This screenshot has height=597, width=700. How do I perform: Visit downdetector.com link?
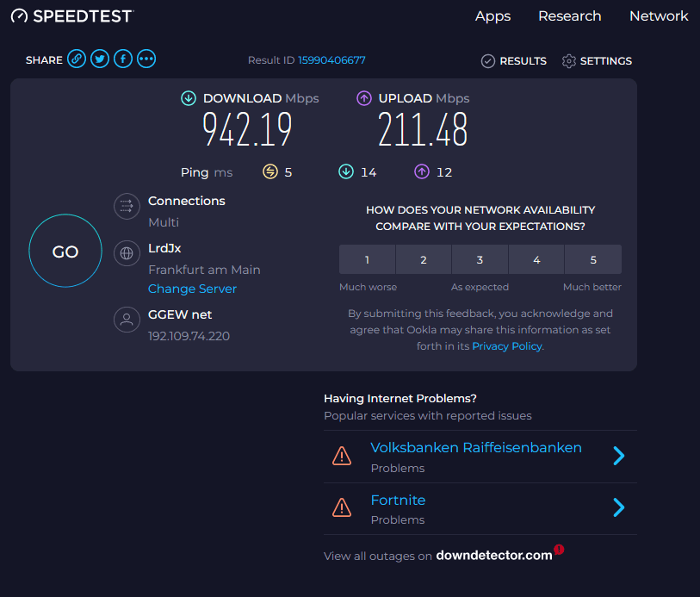click(x=494, y=555)
